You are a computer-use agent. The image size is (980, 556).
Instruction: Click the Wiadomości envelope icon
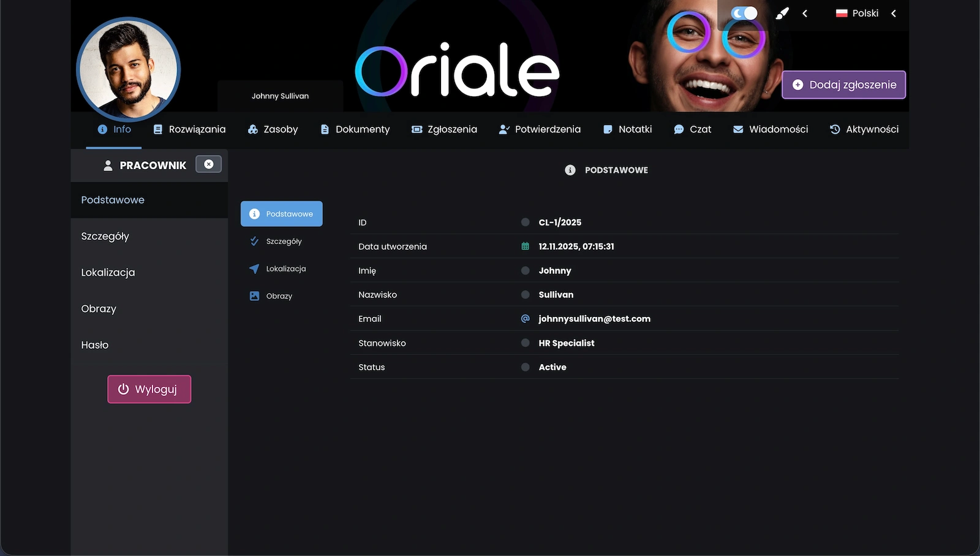[x=737, y=129]
